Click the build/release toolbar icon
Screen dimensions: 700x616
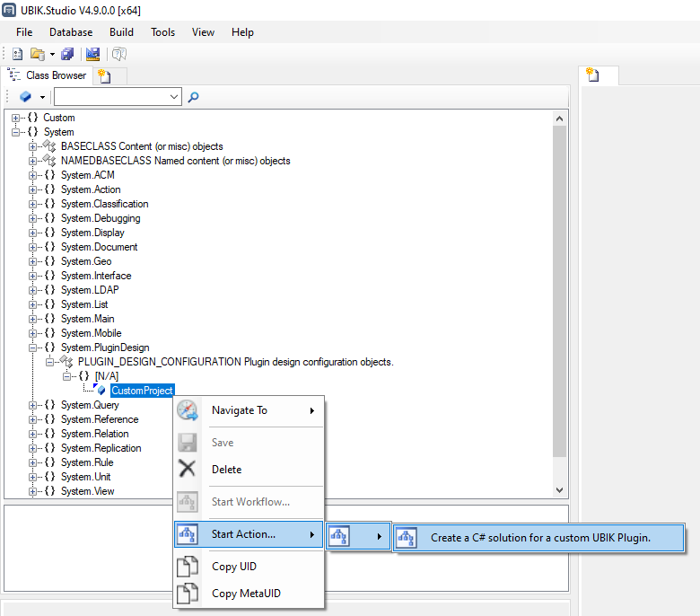click(x=92, y=55)
